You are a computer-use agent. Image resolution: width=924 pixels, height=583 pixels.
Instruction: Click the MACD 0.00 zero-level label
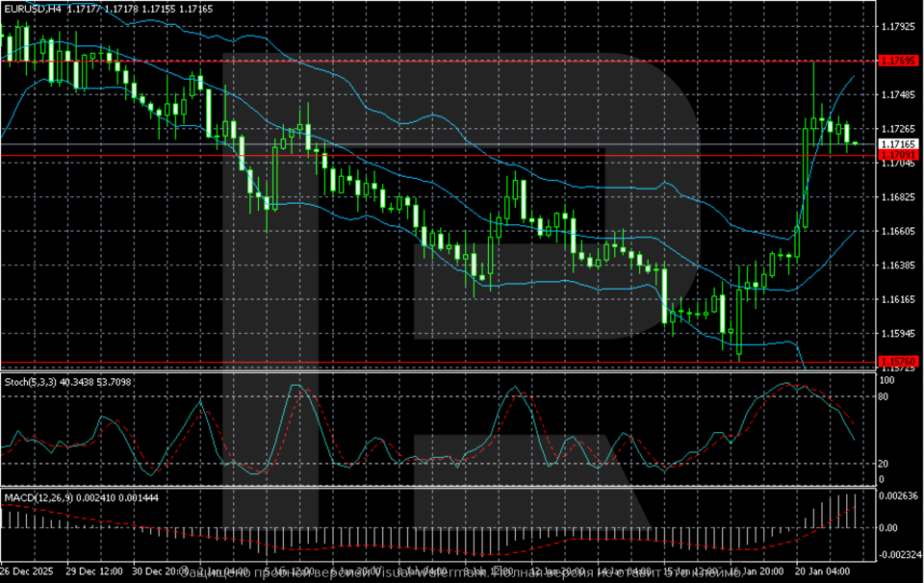pyautogui.click(x=891, y=528)
